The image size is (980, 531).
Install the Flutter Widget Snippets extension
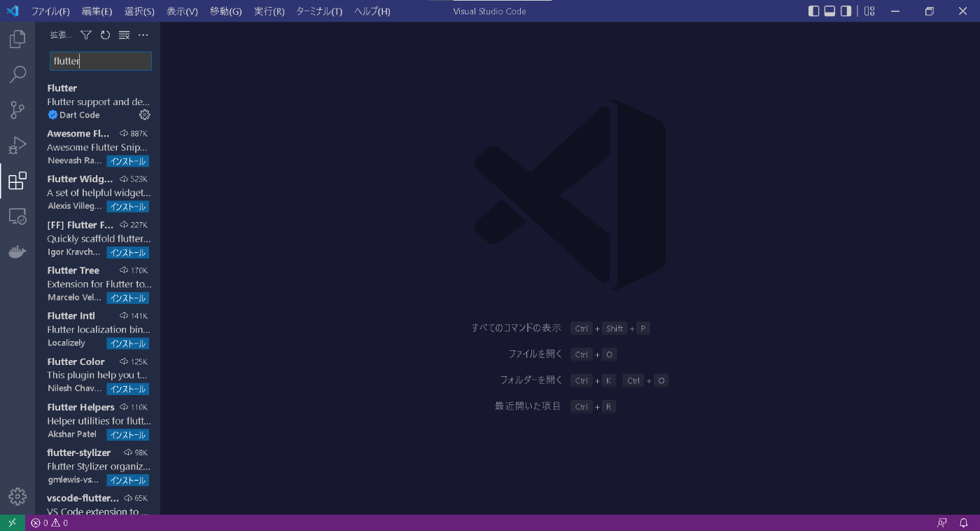point(127,207)
